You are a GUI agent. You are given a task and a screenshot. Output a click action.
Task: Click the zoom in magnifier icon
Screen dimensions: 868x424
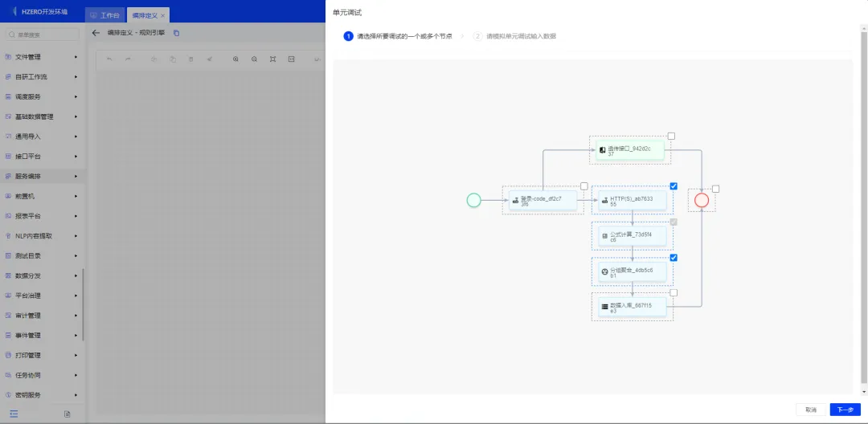click(235, 59)
